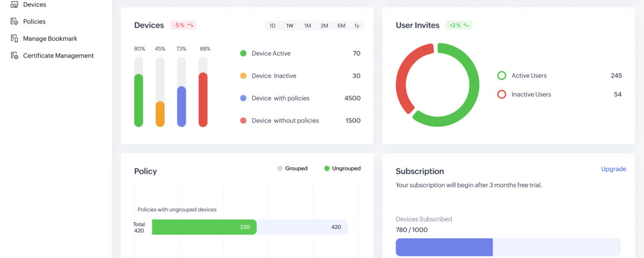
Task: Click the Devices Subscribed progress bar
Action: point(508,247)
